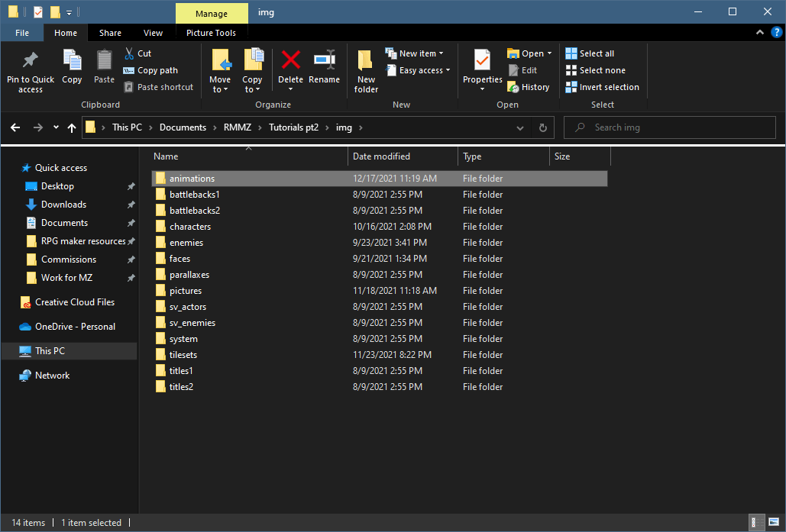Expand Easy access dropdown
This screenshot has height=532, width=786.
tap(448, 70)
